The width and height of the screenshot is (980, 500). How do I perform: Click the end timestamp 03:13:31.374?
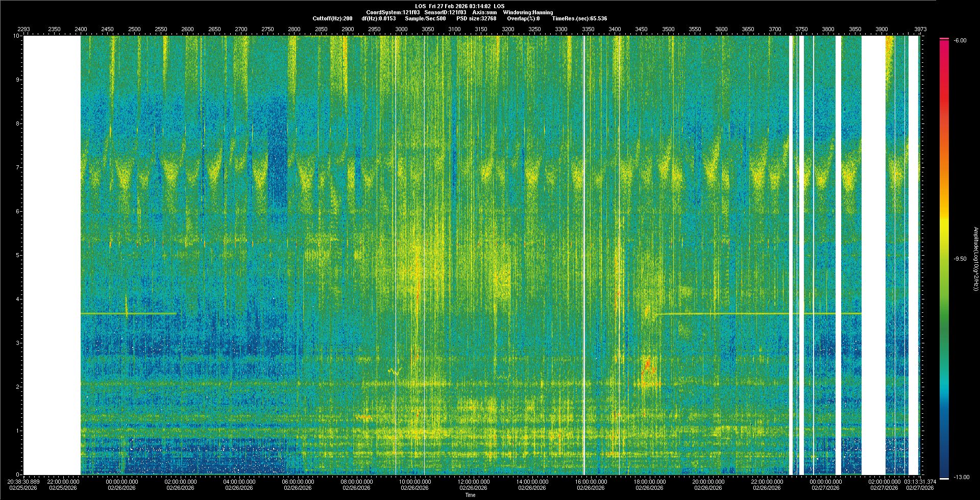920,481
